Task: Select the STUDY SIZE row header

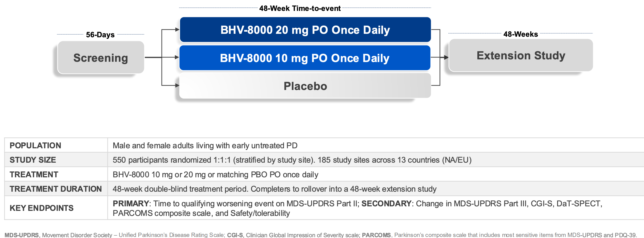Action: pyautogui.click(x=33, y=160)
